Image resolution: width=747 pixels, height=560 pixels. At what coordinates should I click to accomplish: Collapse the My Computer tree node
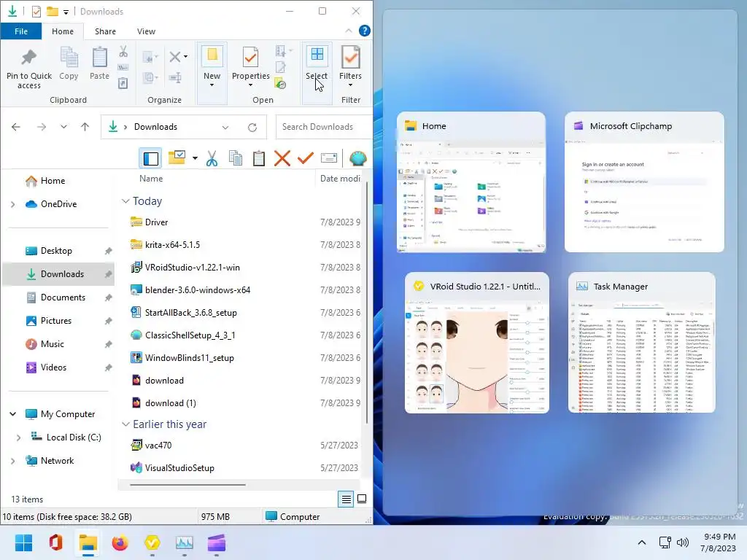pos(13,414)
